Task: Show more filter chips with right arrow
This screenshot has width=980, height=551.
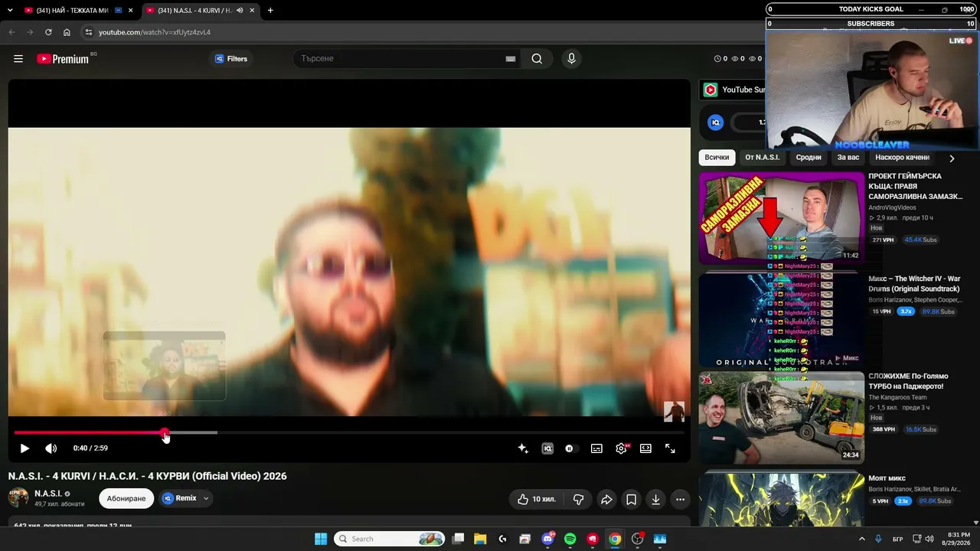Action: (x=952, y=158)
